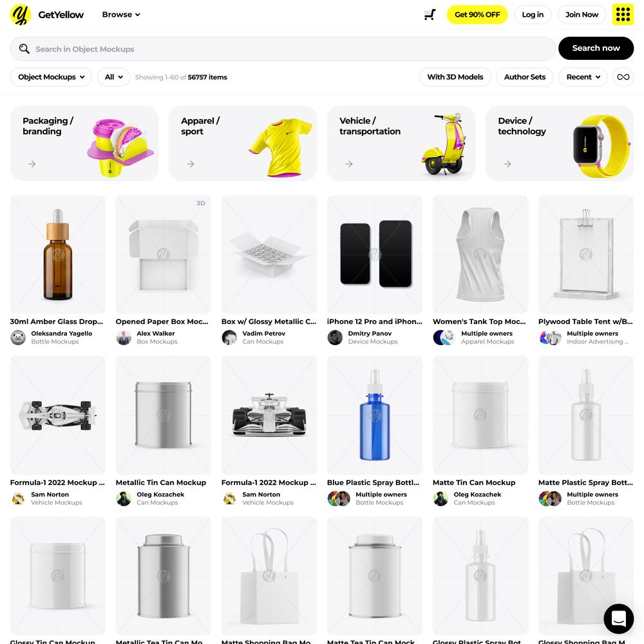Toggle the Author Sets filter
The height and width of the screenshot is (644, 644).
tap(524, 77)
